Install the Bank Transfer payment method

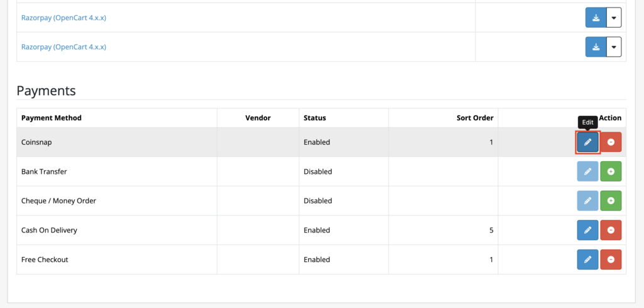611,171
